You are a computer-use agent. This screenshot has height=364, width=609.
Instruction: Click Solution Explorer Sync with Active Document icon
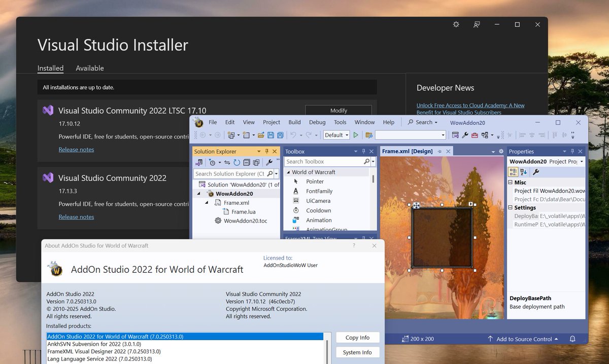227,162
